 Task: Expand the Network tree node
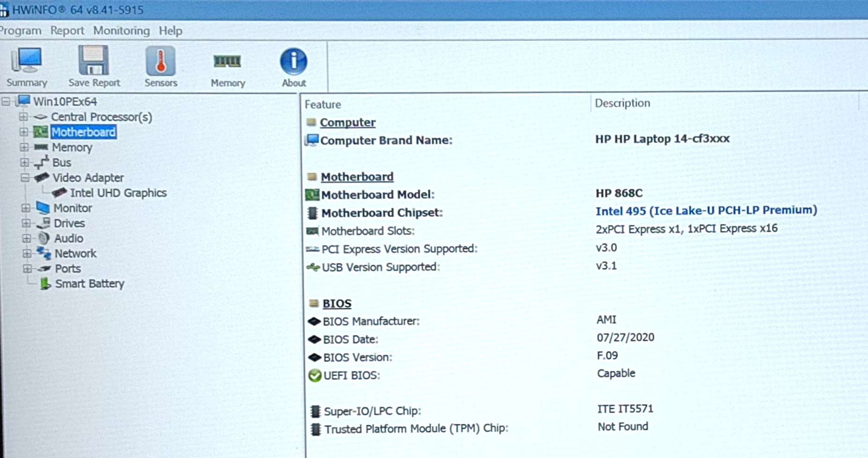coord(27,253)
